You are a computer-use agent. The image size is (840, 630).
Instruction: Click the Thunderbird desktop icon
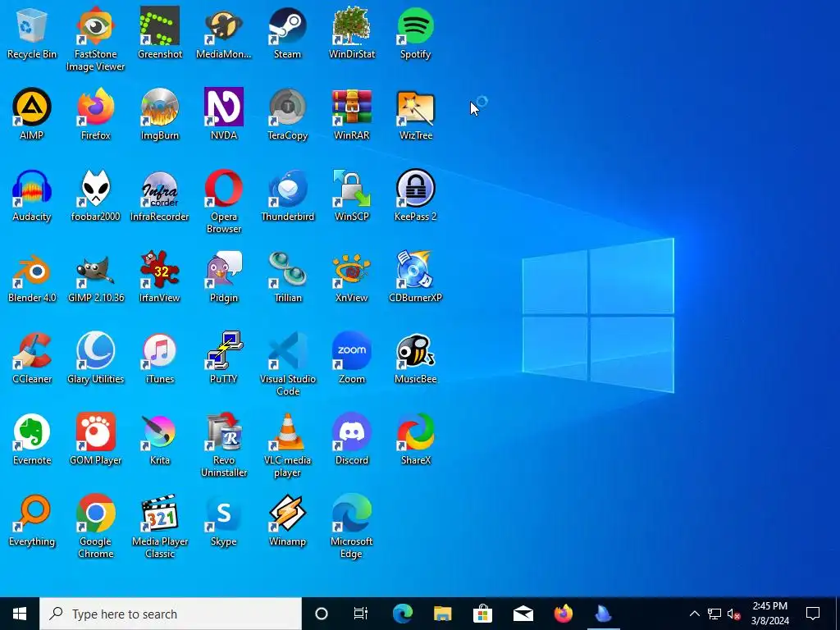tap(288, 188)
